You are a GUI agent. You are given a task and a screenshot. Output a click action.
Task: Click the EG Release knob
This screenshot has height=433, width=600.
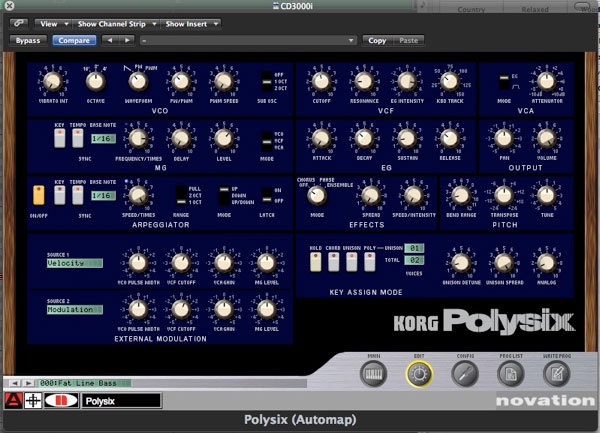point(450,138)
